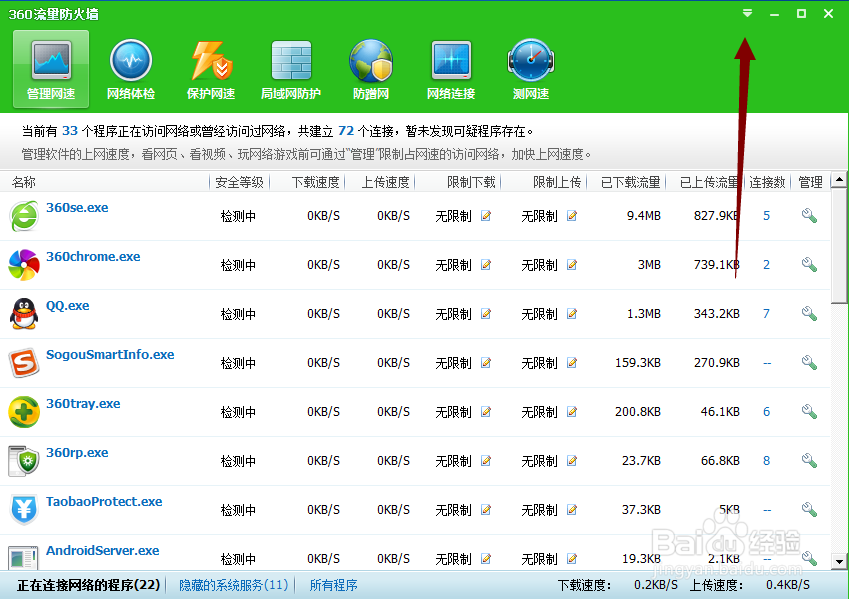This screenshot has width=849, height=599.
Task: Sort by 安全等级 column header
Action: click(x=239, y=183)
